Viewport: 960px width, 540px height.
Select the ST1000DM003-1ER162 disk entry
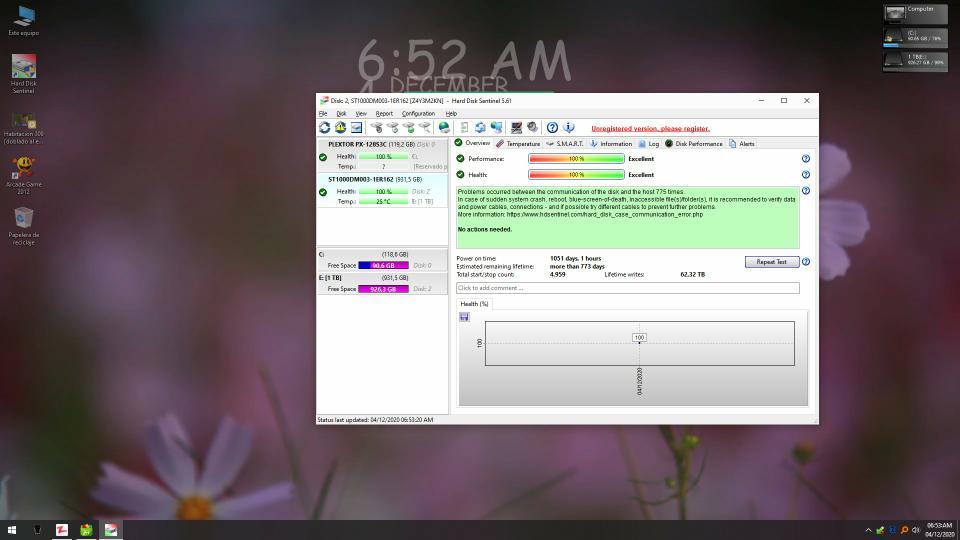[383, 190]
